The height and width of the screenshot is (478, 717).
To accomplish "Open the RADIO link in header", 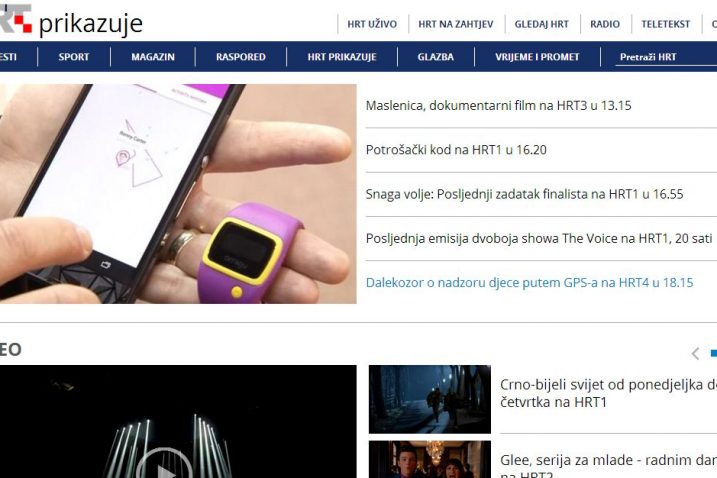I will point(605,24).
